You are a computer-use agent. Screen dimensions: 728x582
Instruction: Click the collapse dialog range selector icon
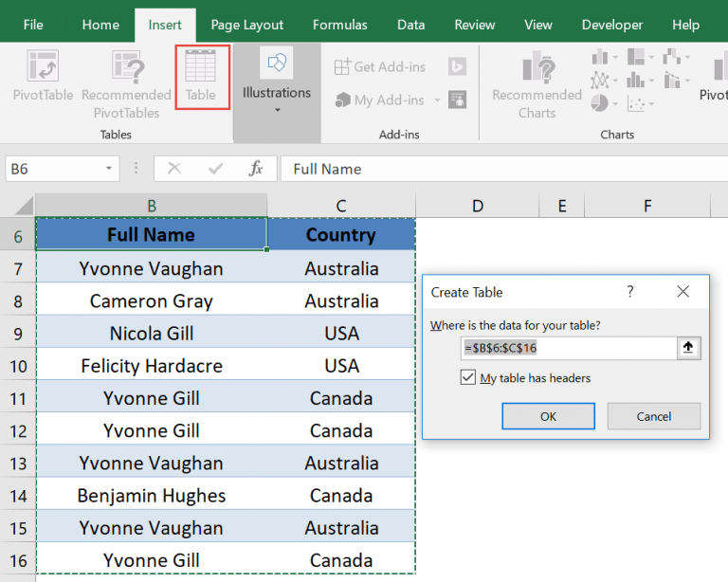688,348
